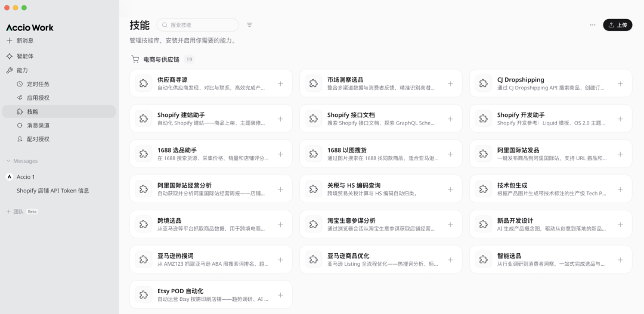Viewport: 644px width, 314px height.
Task: Click puzzle icon of Shopify 接口文档
Action: tap(313, 119)
